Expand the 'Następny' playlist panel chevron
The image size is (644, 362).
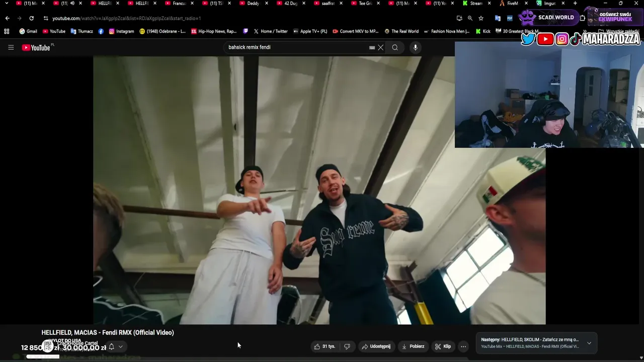[589, 343]
